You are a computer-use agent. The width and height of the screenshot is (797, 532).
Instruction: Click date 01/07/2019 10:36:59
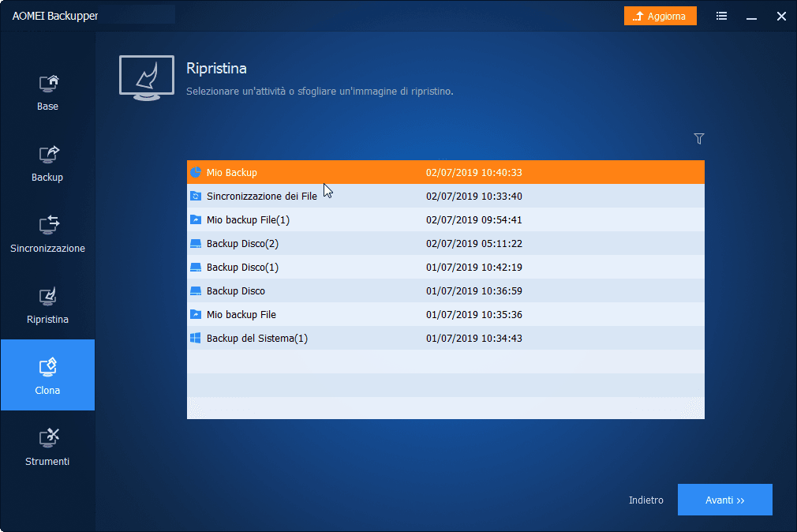coord(474,291)
